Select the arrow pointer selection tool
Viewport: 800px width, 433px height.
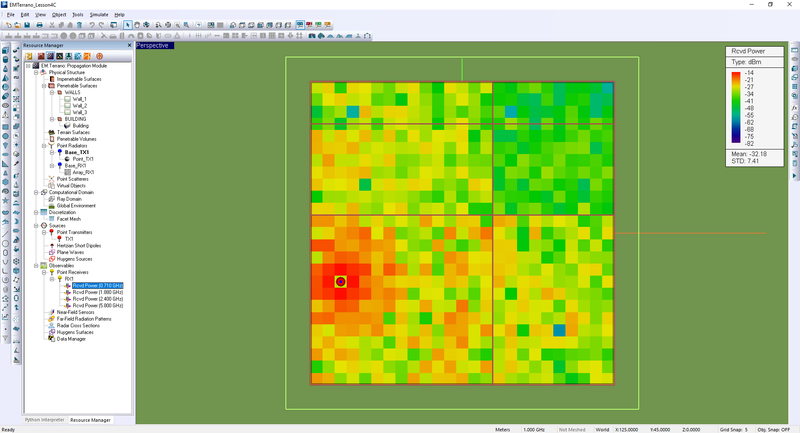[x=126, y=25]
